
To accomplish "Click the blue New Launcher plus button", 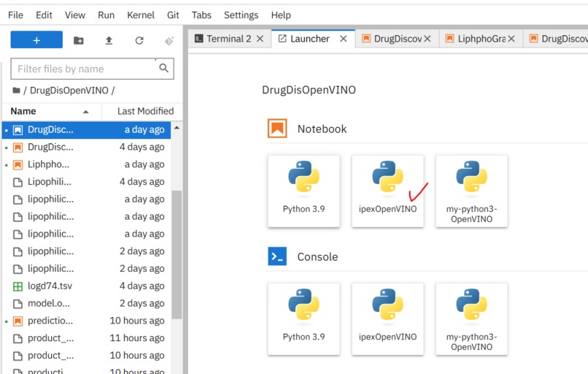I will 36,39.
